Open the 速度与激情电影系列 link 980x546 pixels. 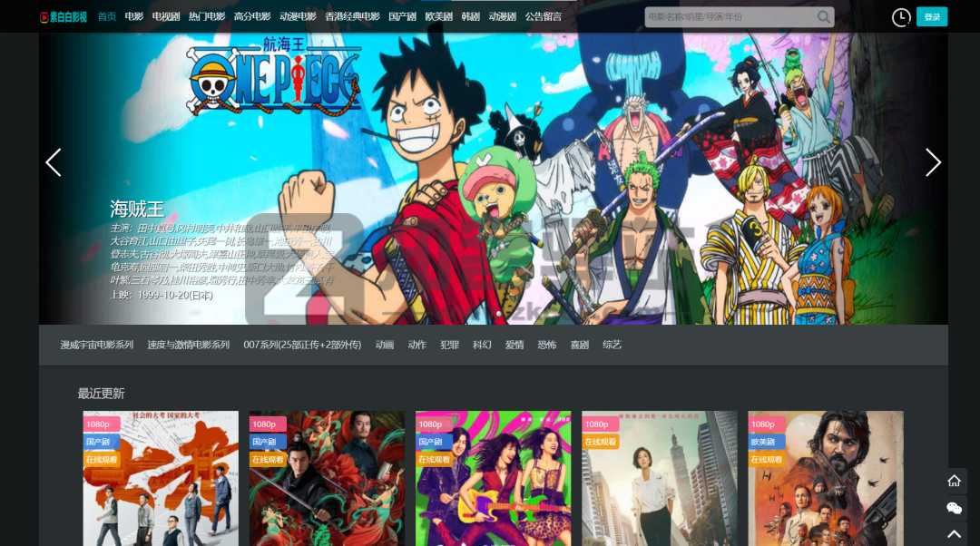click(x=188, y=345)
